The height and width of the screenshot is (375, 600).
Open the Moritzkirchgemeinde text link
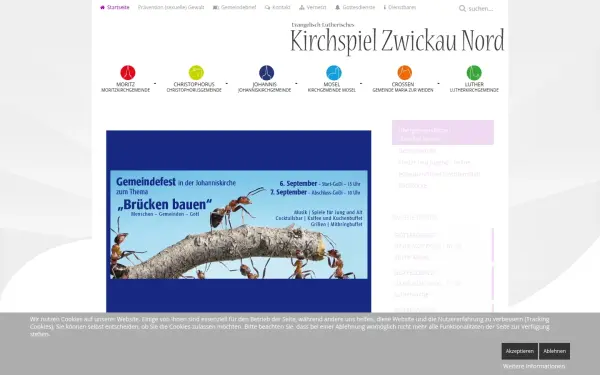tap(126, 90)
